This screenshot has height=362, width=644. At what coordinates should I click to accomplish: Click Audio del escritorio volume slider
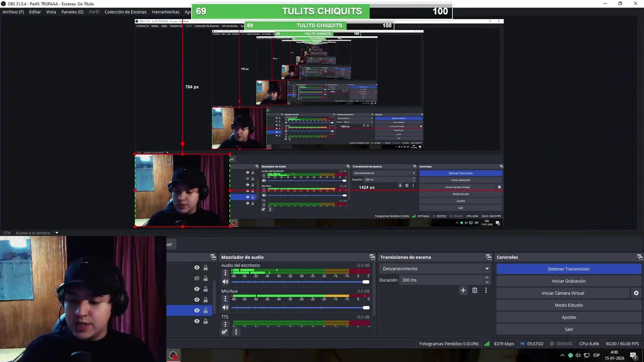point(300,282)
